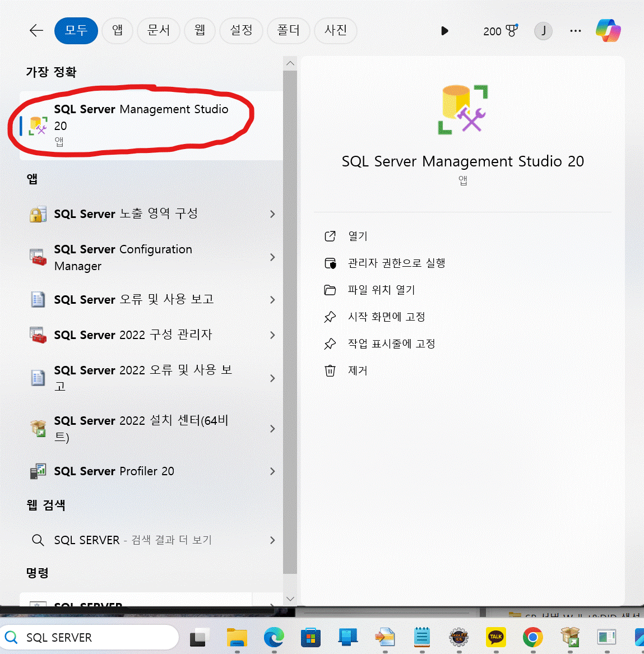Expand the SQL Server 노출 영역 구성 chevron
This screenshot has width=644, height=654.
pos(272,214)
